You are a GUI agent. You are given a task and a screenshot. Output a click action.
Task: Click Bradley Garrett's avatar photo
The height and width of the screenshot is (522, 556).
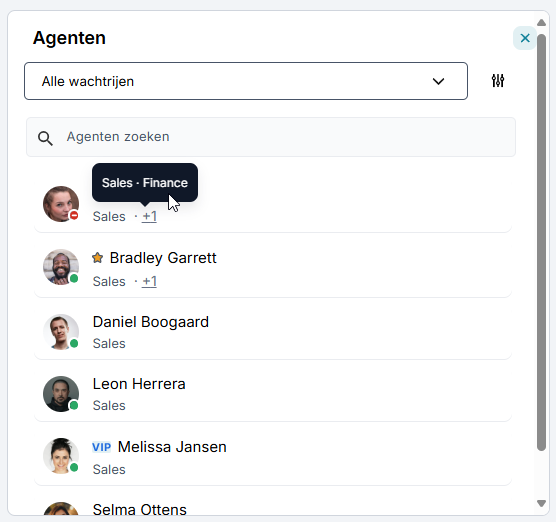point(61,267)
